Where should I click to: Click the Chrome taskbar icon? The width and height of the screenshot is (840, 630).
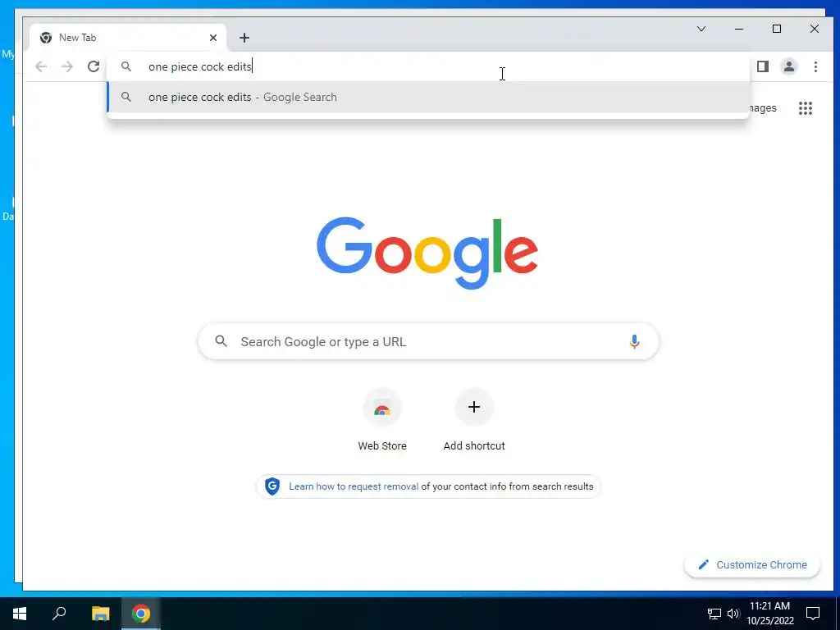click(141, 614)
